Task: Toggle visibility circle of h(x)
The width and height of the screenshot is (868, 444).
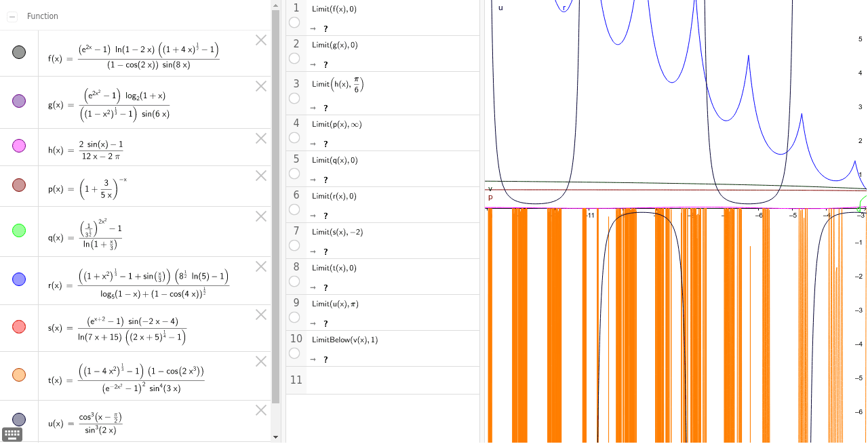Action: (19, 146)
